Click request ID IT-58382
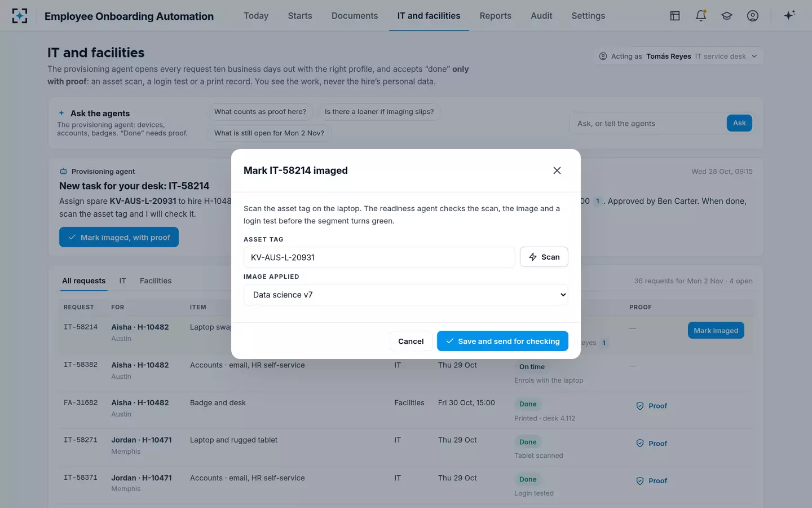This screenshot has height=508, width=812. 81,365
